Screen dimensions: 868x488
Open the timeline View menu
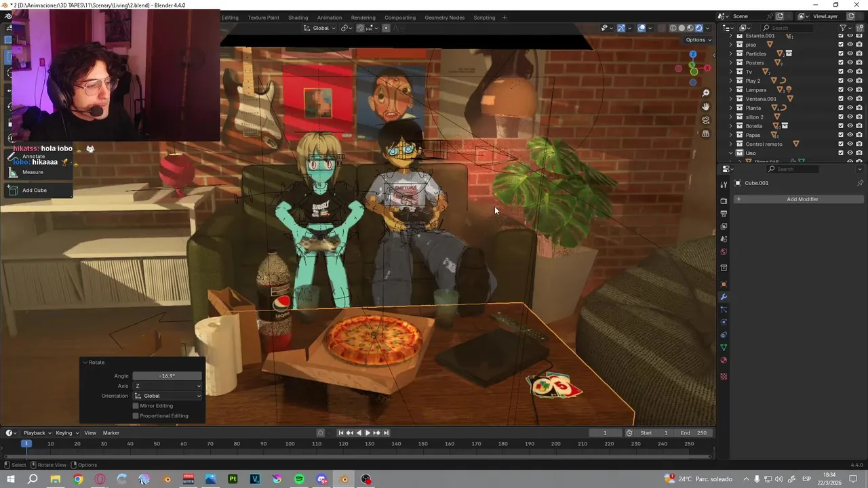tap(90, 433)
